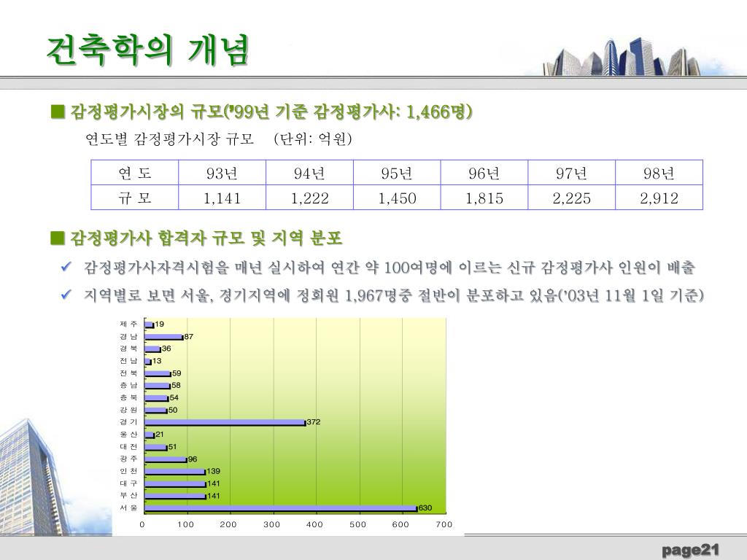Select the table cell 95년
747x560 pixels.
397,173
